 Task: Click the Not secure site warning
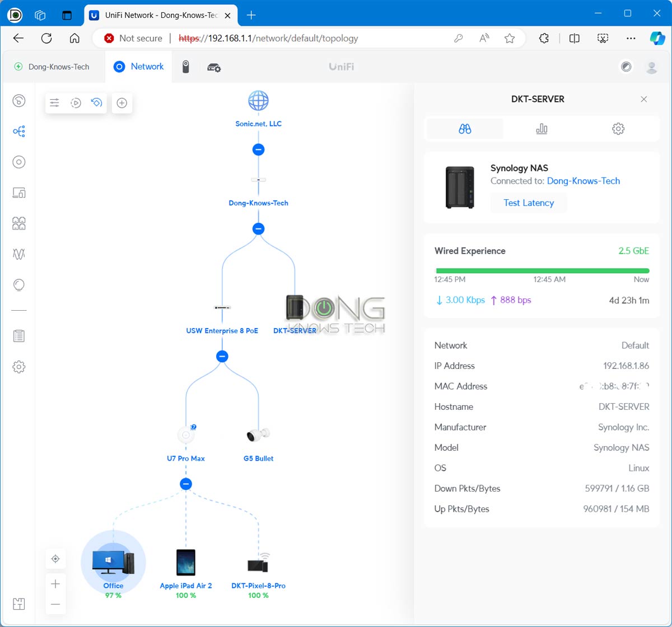point(133,38)
